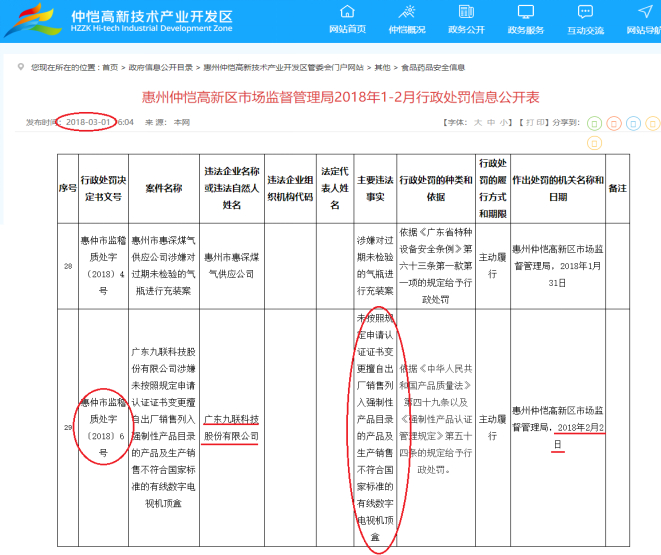
Task: Click 主动履行 cell in row 29
Action: 493,427
